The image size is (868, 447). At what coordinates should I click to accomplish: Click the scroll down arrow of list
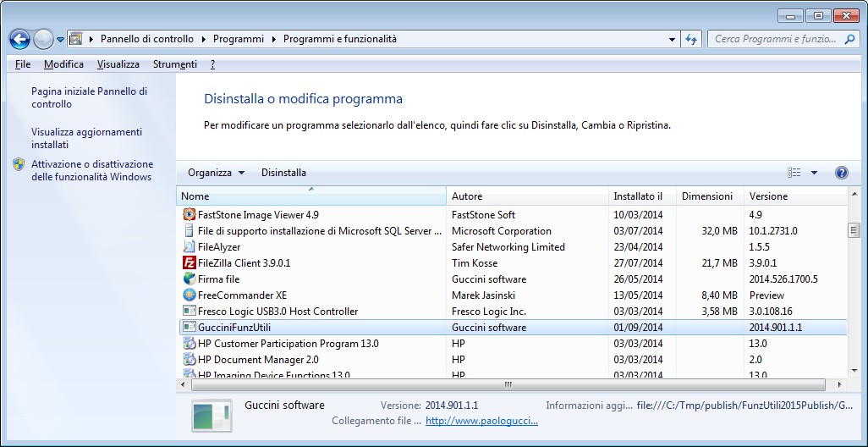click(x=854, y=371)
